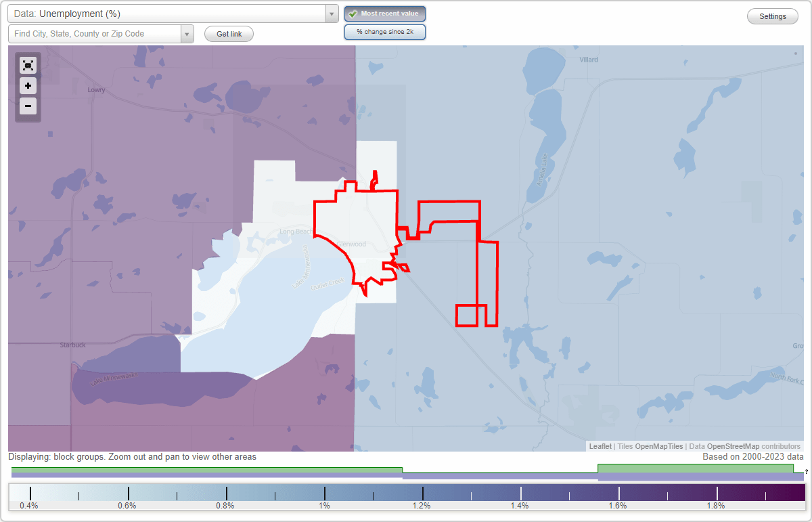Click the 0.4% mark on the legend
Screen dimensions: 812x522
tap(30, 505)
